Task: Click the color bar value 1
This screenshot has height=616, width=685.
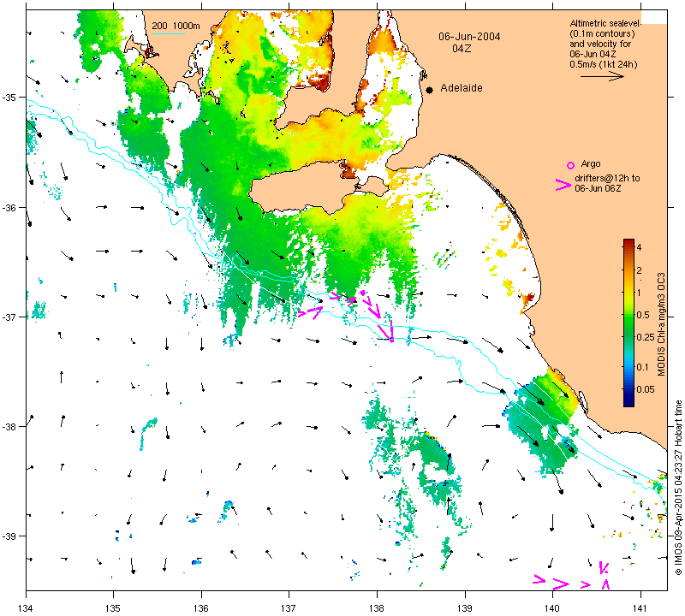Action: (639, 293)
